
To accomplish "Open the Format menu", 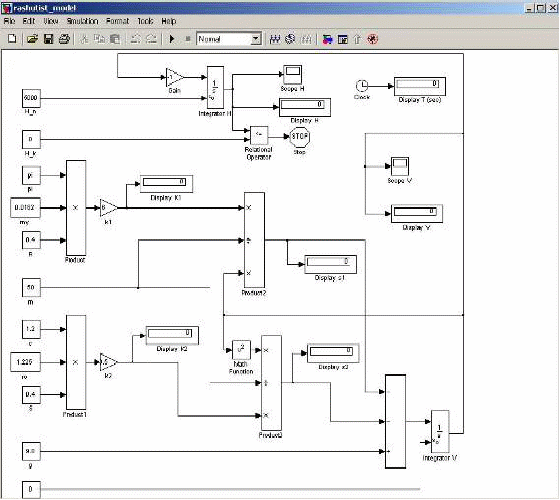I will (x=118, y=21).
